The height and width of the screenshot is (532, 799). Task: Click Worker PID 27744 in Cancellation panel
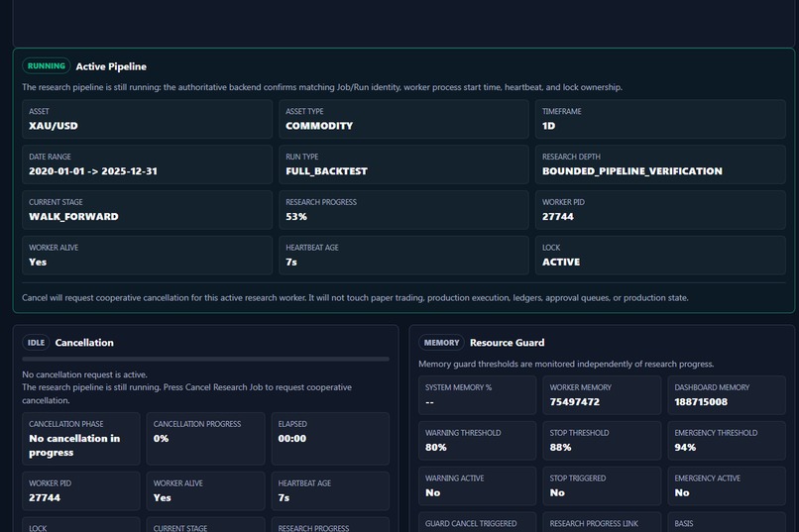click(x=45, y=497)
